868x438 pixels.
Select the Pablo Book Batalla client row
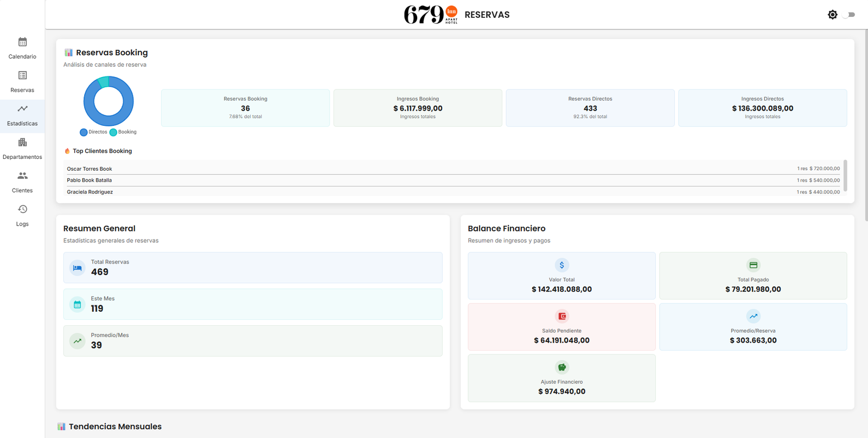click(x=453, y=180)
